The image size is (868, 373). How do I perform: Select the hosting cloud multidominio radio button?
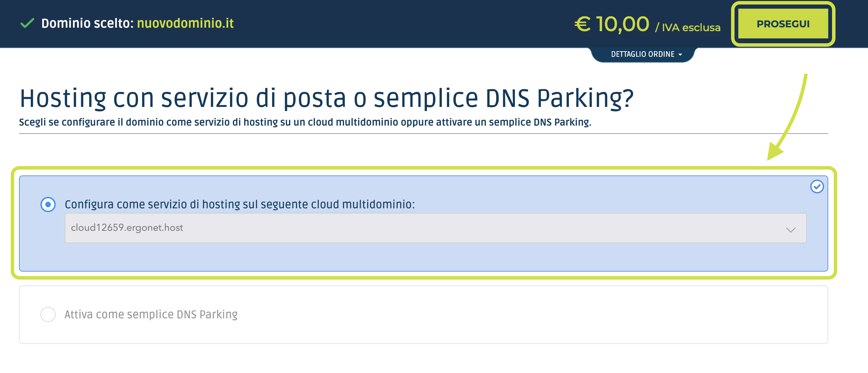click(x=48, y=204)
